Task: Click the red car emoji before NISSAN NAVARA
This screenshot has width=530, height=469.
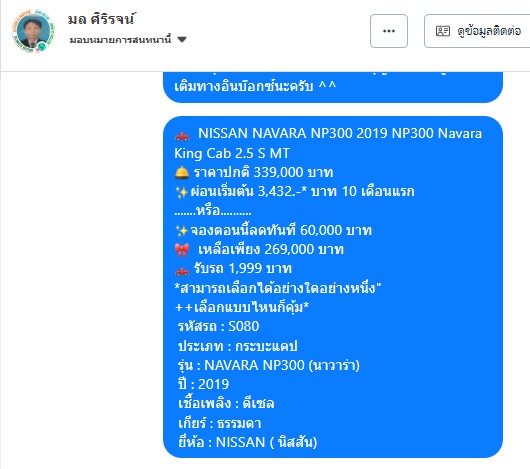Action: coord(182,135)
